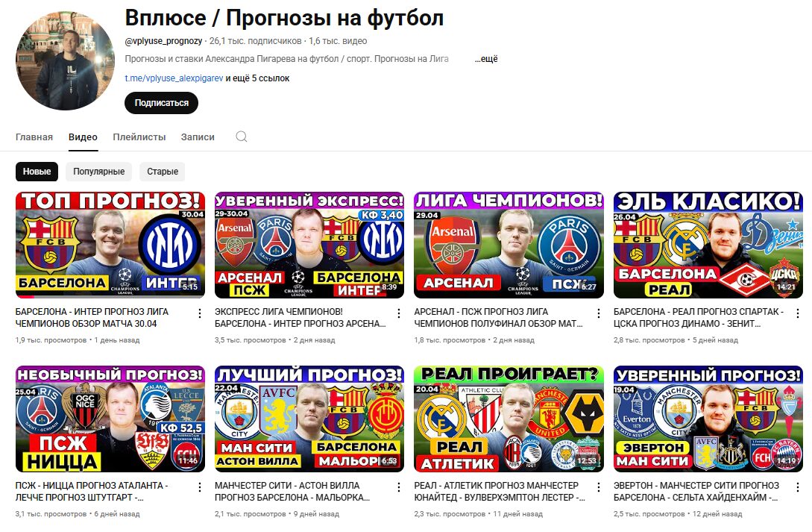Play the 'ТОП ПРОГНОЗ!' Барселона Интер thumbnail
This screenshot has height=532, width=812.
pyautogui.click(x=110, y=245)
